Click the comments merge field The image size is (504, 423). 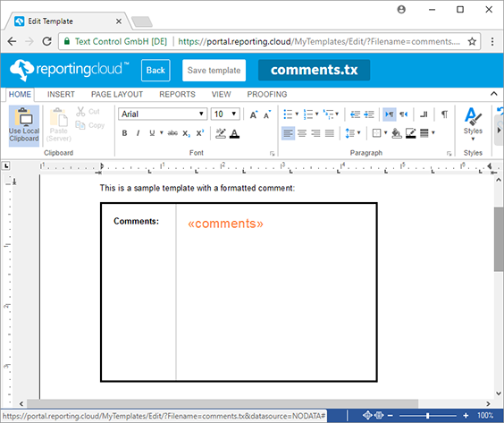[226, 224]
